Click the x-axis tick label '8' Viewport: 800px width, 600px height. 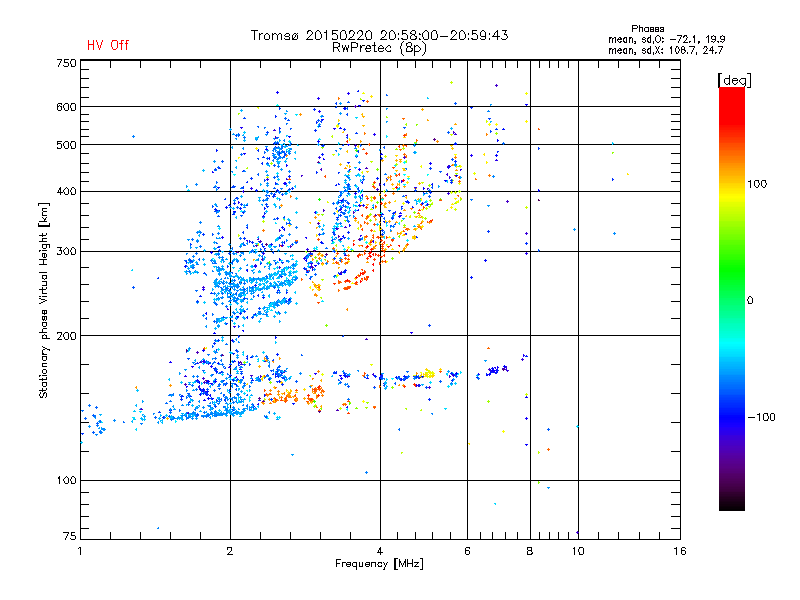tap(530, 551)
